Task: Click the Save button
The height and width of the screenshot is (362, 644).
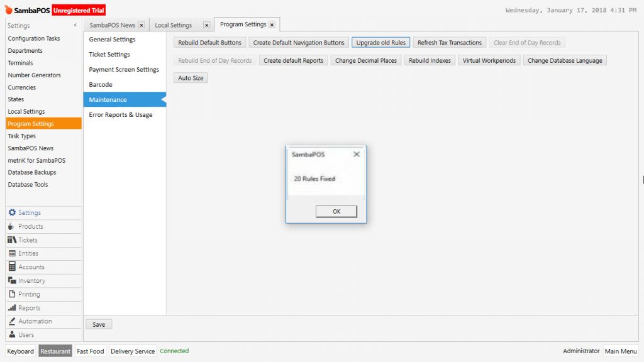Action: (99, 324)
